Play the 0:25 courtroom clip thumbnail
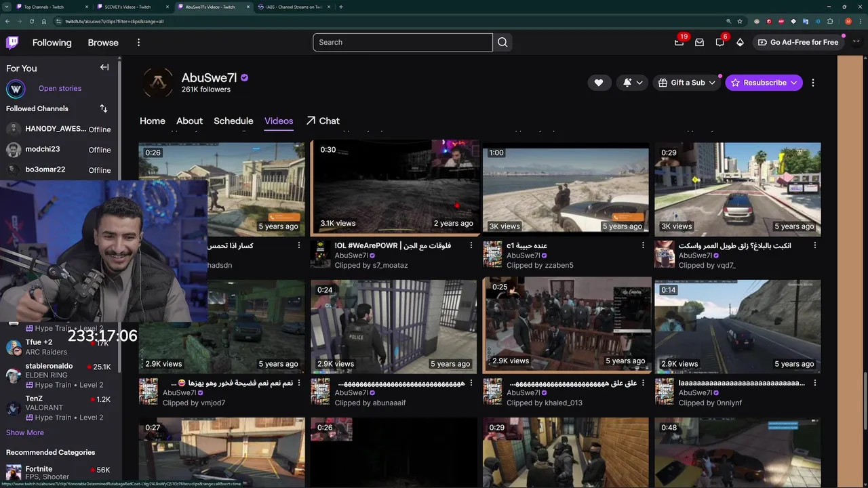 tap(567, 324)
